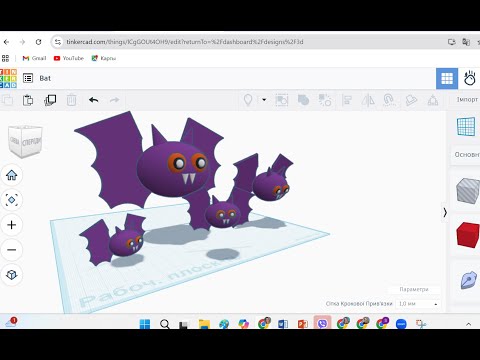480x360 pixels.
Task: Select the Workplane tool in the right panel
Action: (466, 126)
